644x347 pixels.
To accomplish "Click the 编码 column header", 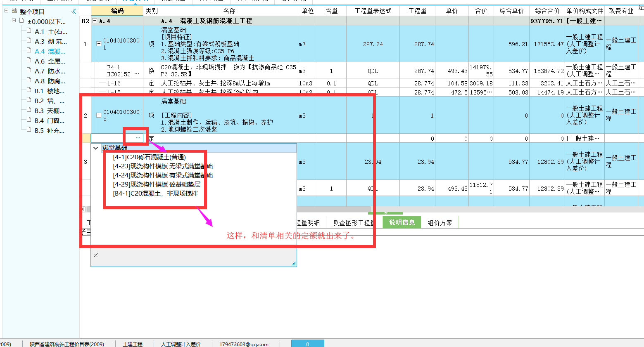I will 117,11.
